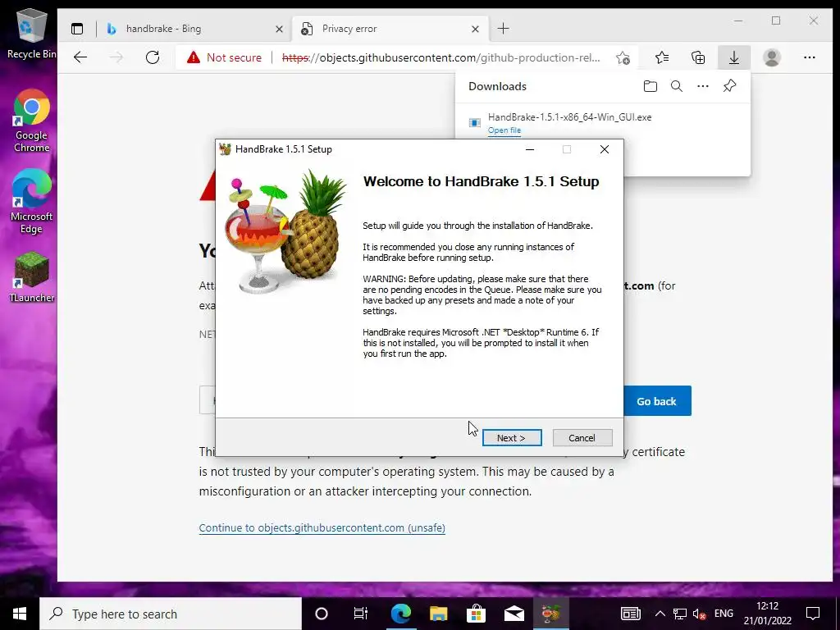This screenshot has width=840, height=630.
Task: Open Collections icon in Edge toolbar
Action: pyautogui.click(x=697, y=57)
